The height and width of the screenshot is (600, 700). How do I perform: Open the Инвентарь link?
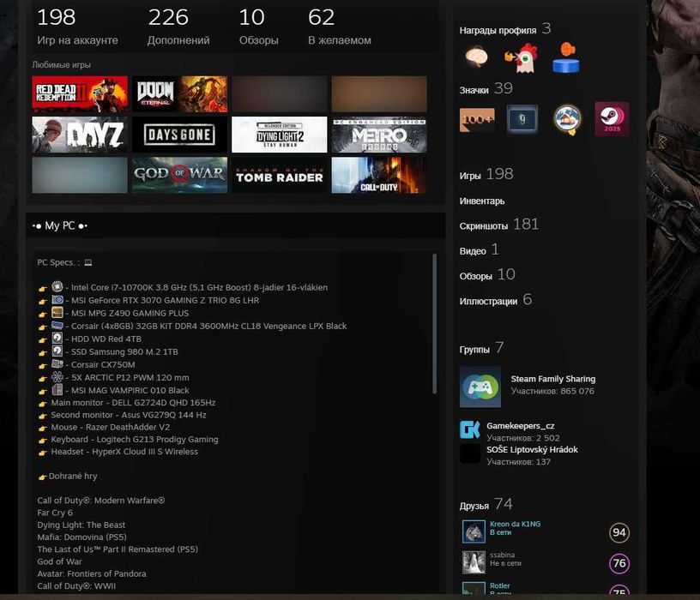[482, 201]
